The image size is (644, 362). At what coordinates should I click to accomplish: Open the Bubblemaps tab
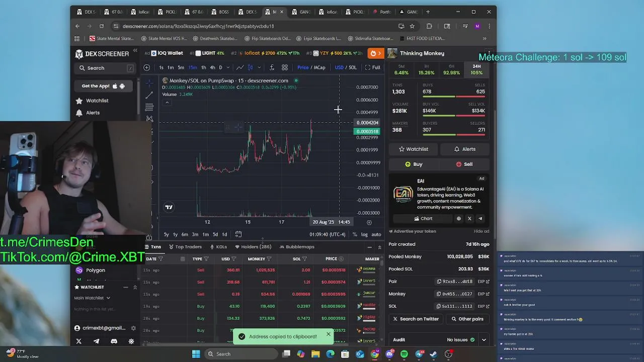click(297, 247)
